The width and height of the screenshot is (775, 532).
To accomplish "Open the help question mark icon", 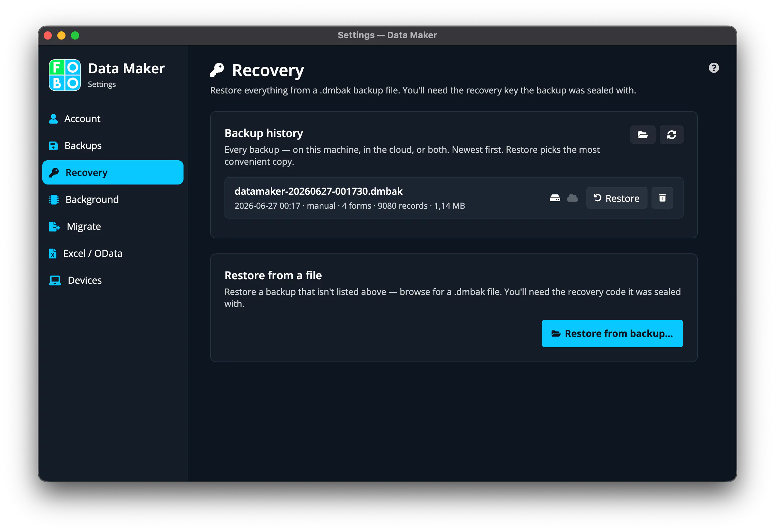I will point(714,68).
